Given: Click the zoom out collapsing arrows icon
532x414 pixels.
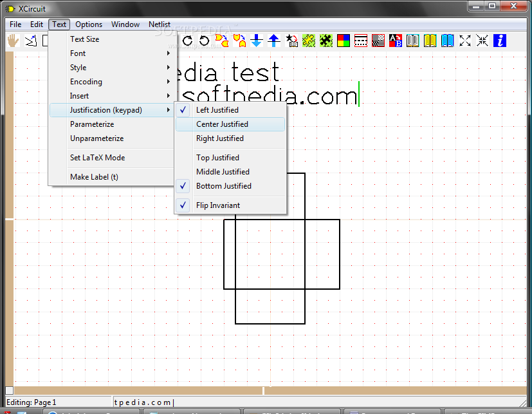Looking at the screenshot, I should [482, 41].
